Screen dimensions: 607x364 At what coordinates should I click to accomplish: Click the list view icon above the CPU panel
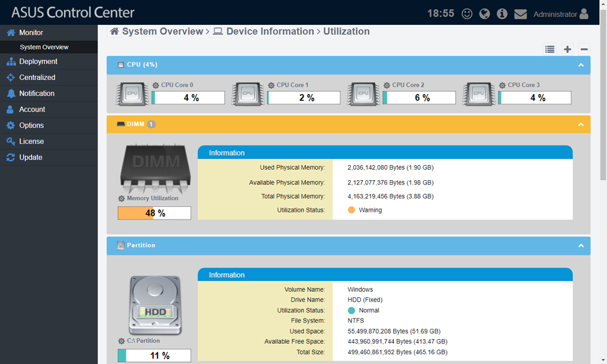(x=550, y=49)
